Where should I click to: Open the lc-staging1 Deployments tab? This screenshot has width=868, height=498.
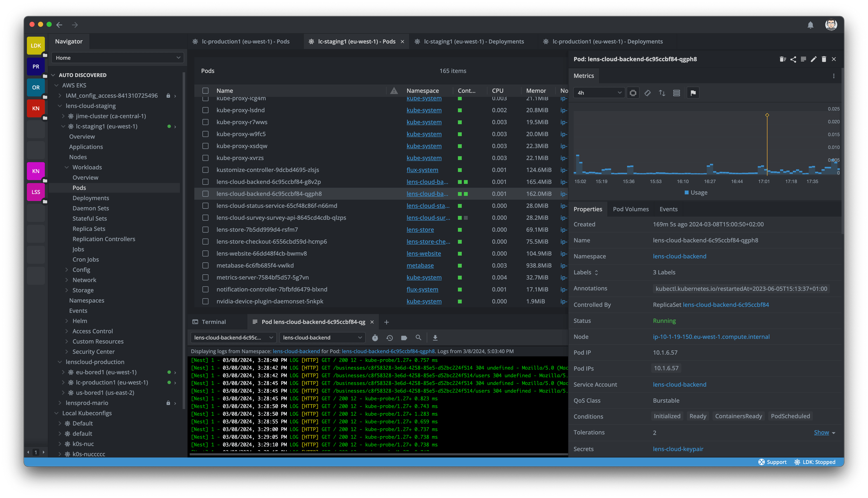coord(473,41)
